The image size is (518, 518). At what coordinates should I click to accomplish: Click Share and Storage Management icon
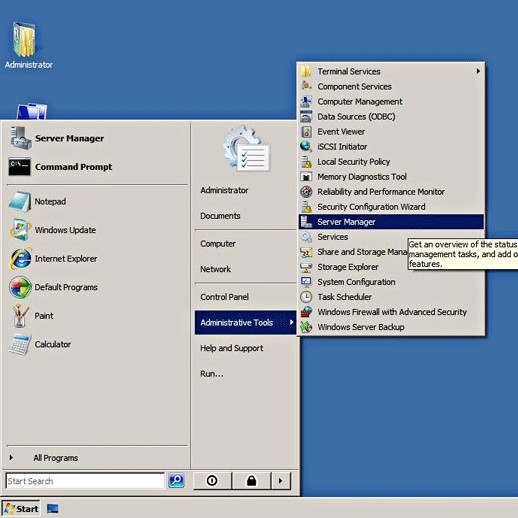[x=306, y=252]
